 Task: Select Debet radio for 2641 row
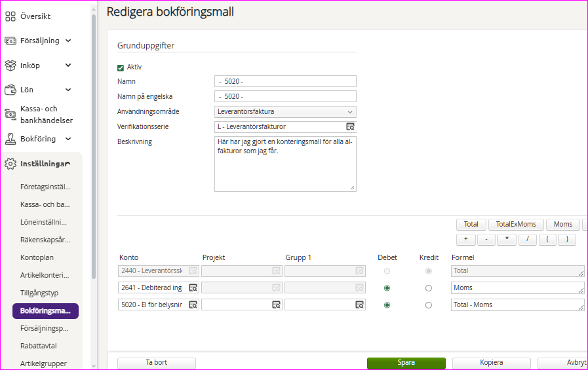click(387, 288)
